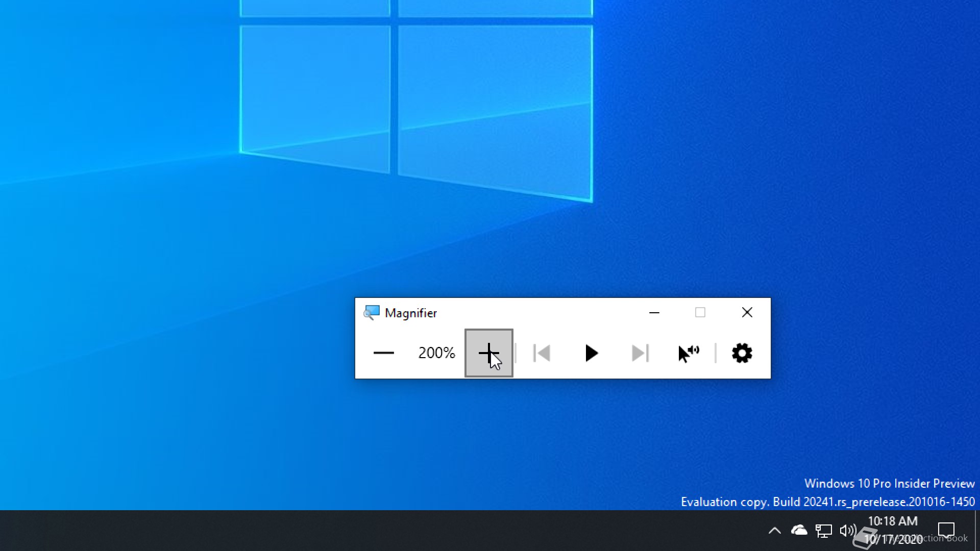The width and height of the screenshot is (980, 551).
Task: Open the taskbar clock showing 10:18 AM
Action: 893,530
